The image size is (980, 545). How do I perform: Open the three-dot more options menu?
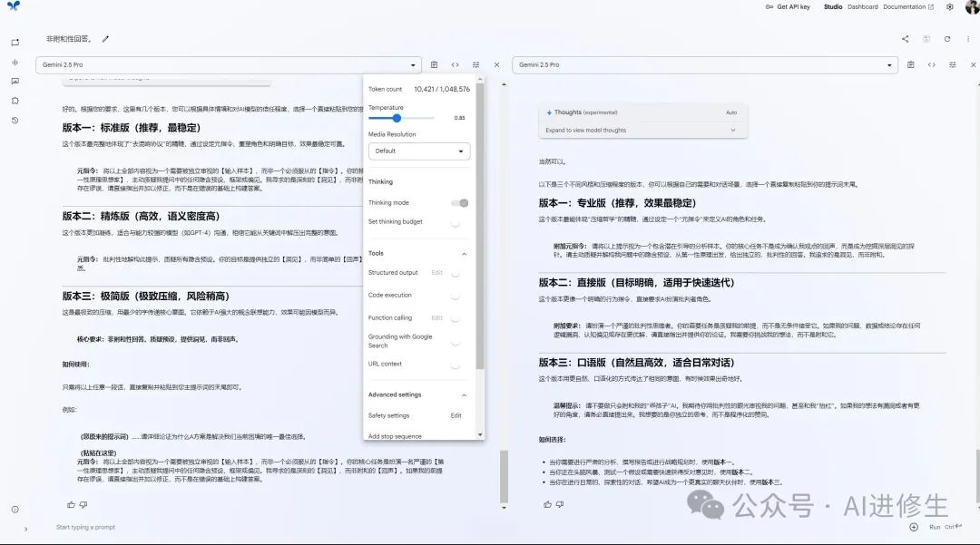pyautogui.click(x=968, y=39)
